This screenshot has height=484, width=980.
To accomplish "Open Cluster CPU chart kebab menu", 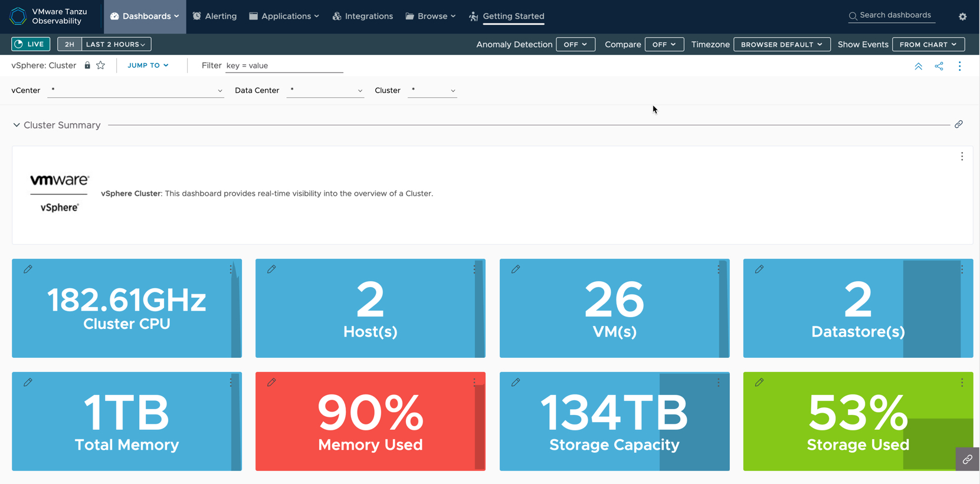I will [x=231, y=269].
